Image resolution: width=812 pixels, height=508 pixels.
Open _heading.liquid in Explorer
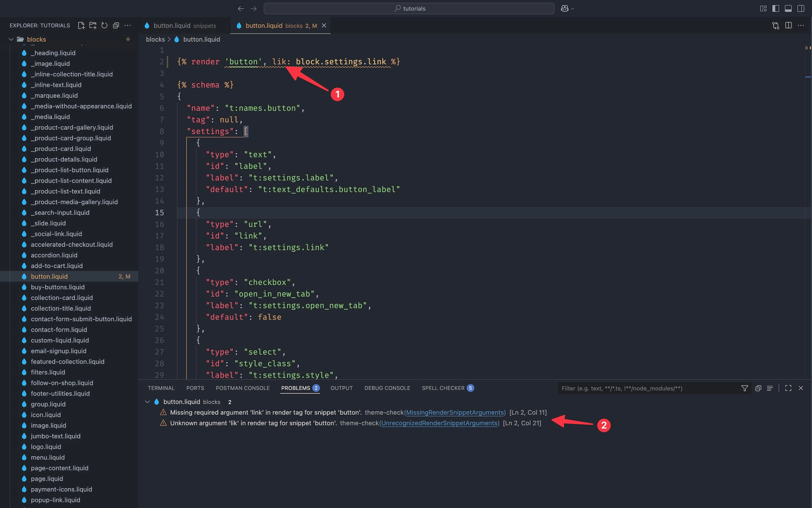[53, 53]
